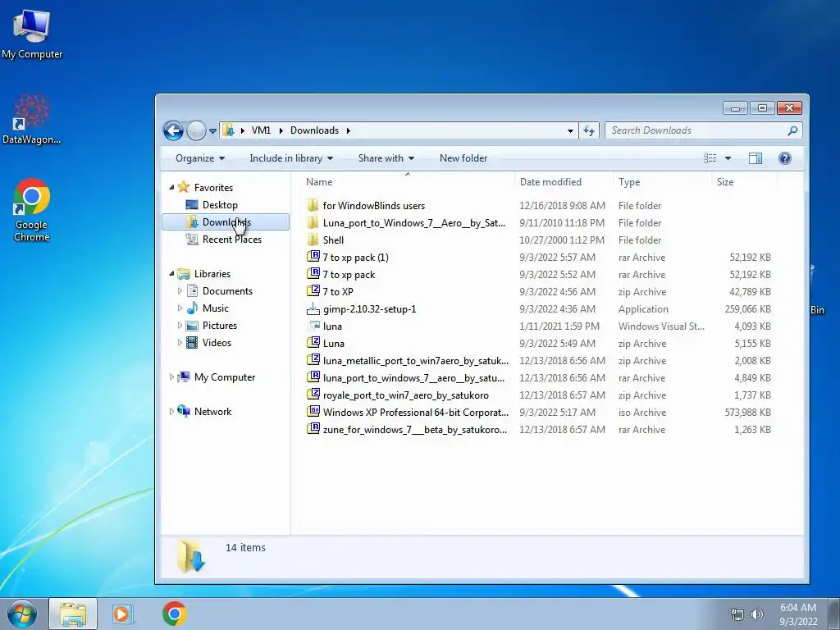Screen dimensions: 840x630
Task: Open the Organize menu
Action: click(x=200, y=158)
